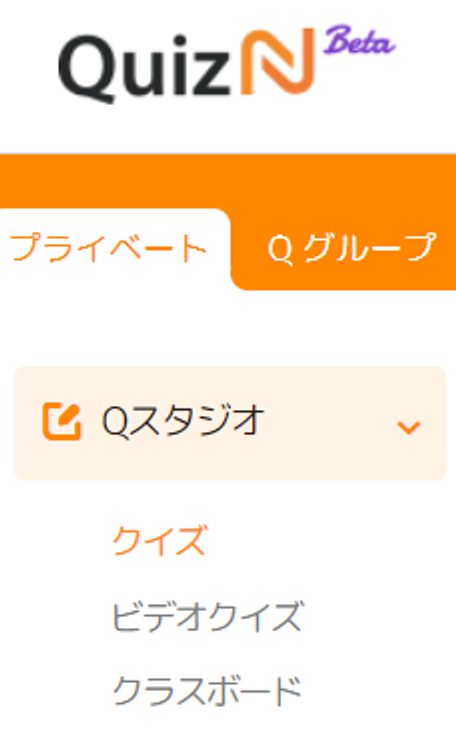This screenshot has width=456, height=734.
Task: Click the orange N emblem in logo
Action: tap(278, 62)
